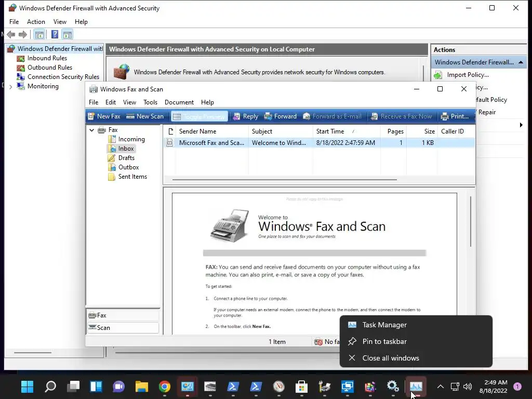Open File menu in Firewall window
Image resolution: width=532 pixels, height=399 pixels.
pos(14,22)
